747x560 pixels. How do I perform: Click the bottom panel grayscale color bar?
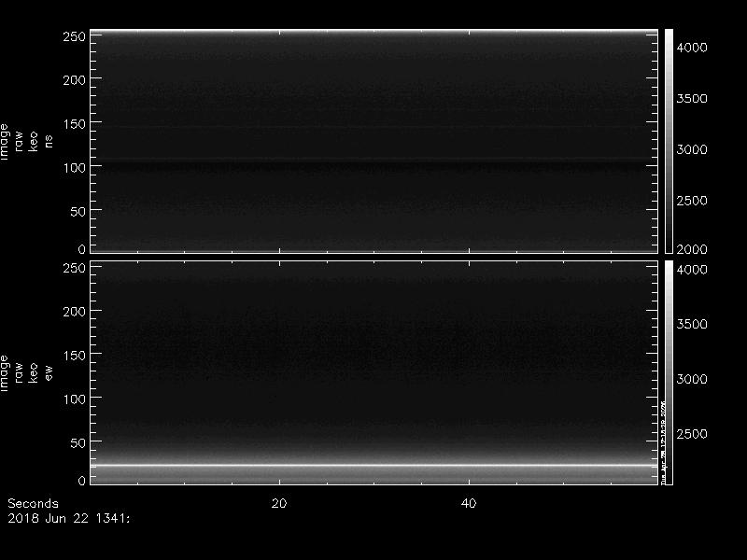point(669,372)
